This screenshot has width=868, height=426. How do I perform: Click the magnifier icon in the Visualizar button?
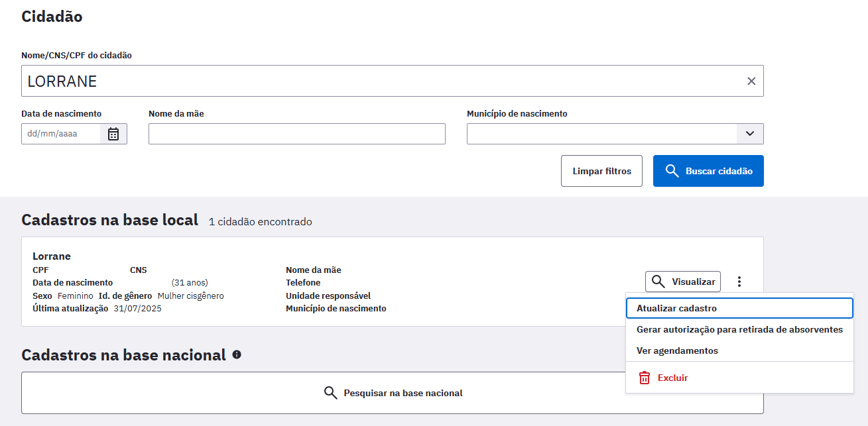coord(658,282)
